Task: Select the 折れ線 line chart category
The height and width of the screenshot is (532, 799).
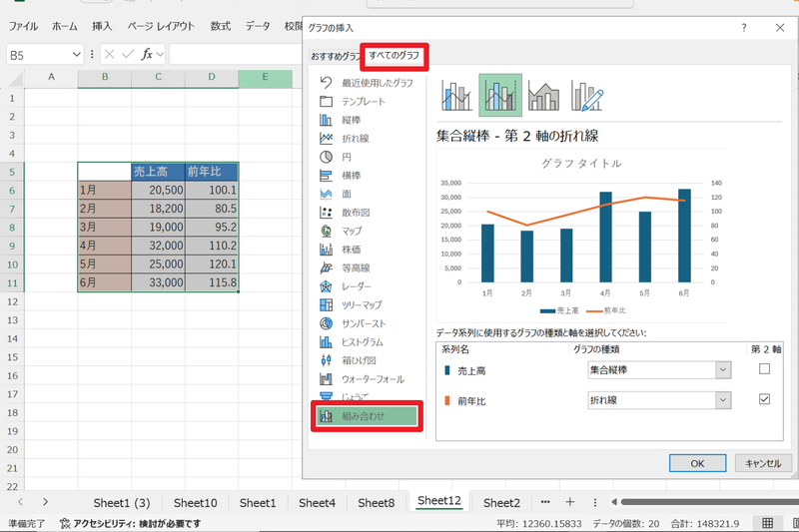Action: click(357, 138)
